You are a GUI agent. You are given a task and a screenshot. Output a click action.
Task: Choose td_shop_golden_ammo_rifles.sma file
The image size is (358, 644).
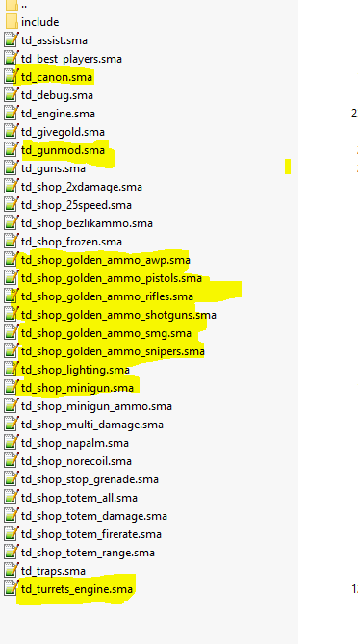[x=107, y=296]
